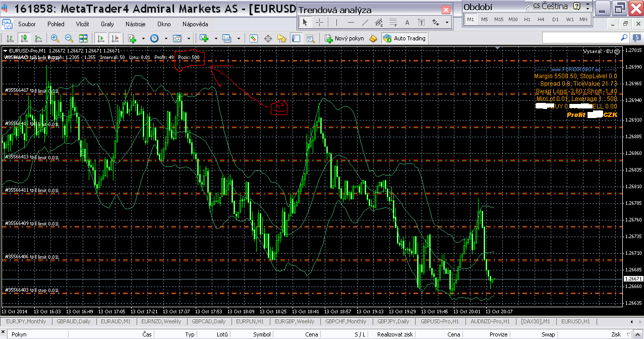Switch to M15 timeframe

pos(499,19)
